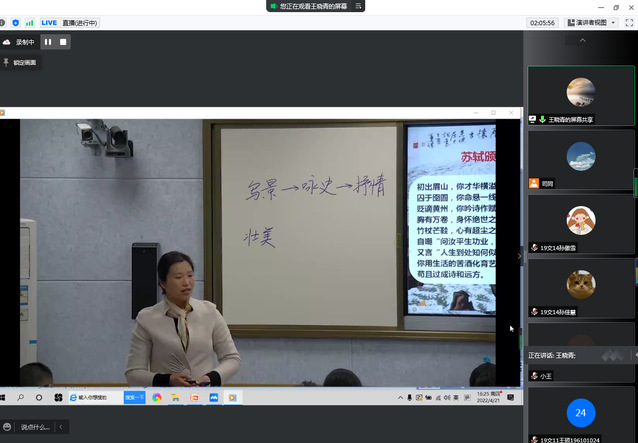Viewport: 638px width, 443px height.
Task: Click the shared Windows Start button
Action: (2, 398)
